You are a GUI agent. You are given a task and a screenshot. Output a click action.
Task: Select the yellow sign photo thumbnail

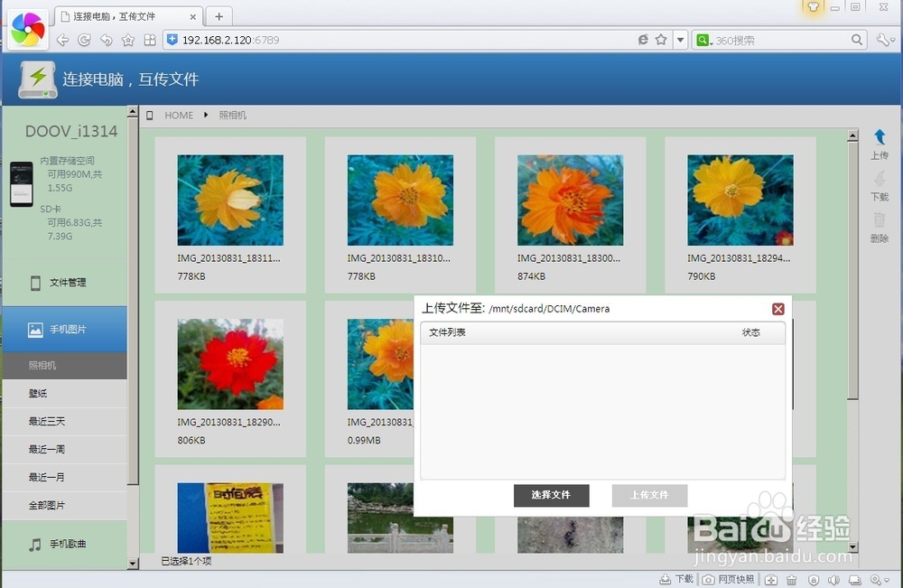[230, 518]
